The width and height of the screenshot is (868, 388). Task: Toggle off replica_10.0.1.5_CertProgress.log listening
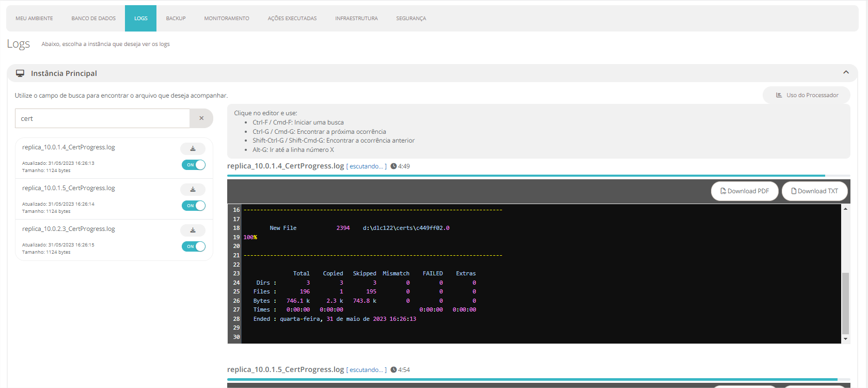coord(194,206)
